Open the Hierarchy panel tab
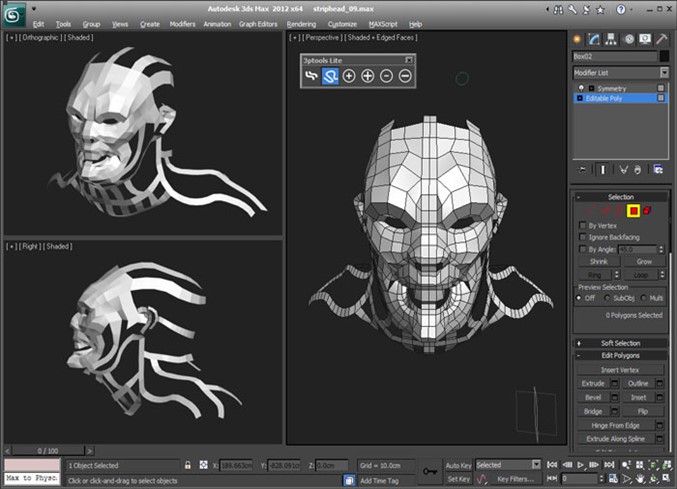Screen dimensions: 677x489 tap(611, 40)
